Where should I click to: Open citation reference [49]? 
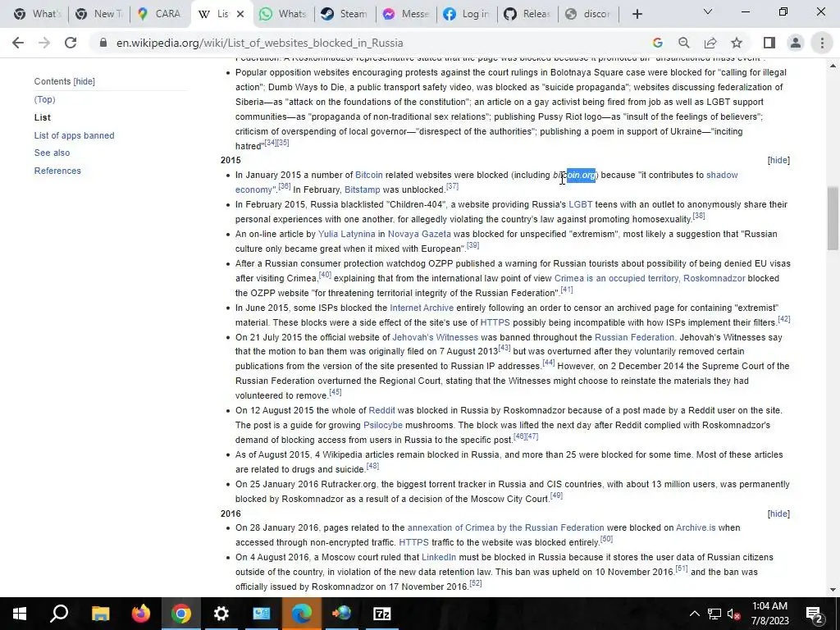[556, 495]
